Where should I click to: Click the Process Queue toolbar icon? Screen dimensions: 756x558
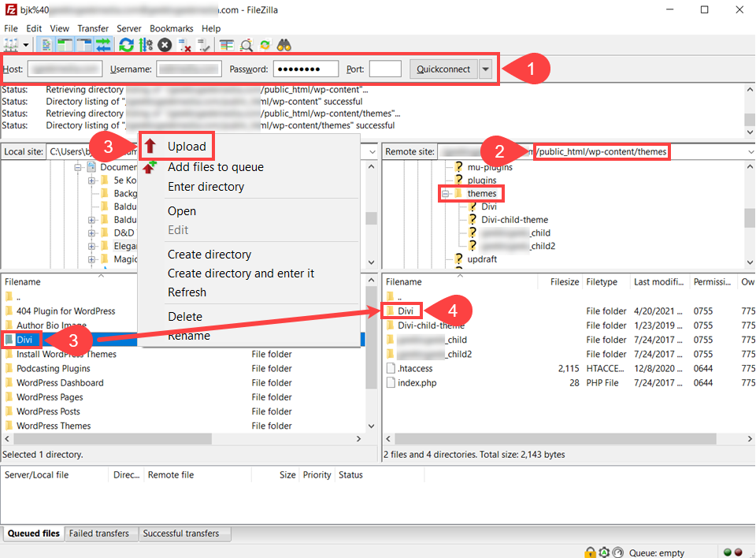(146, 45)
